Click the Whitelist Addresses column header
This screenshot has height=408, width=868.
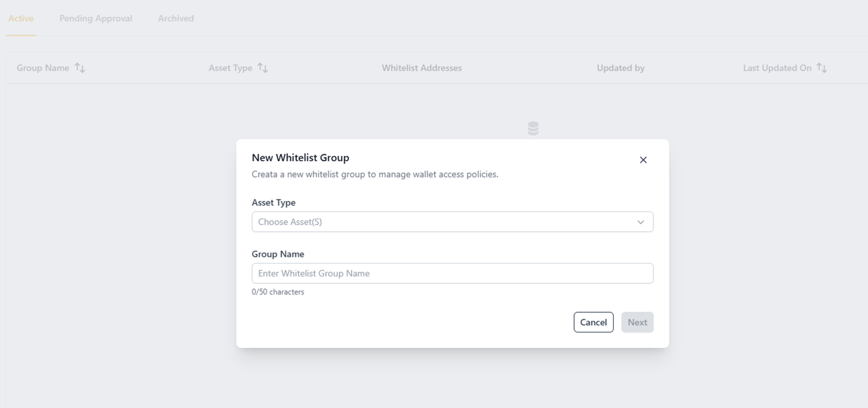tap(422, 68)
